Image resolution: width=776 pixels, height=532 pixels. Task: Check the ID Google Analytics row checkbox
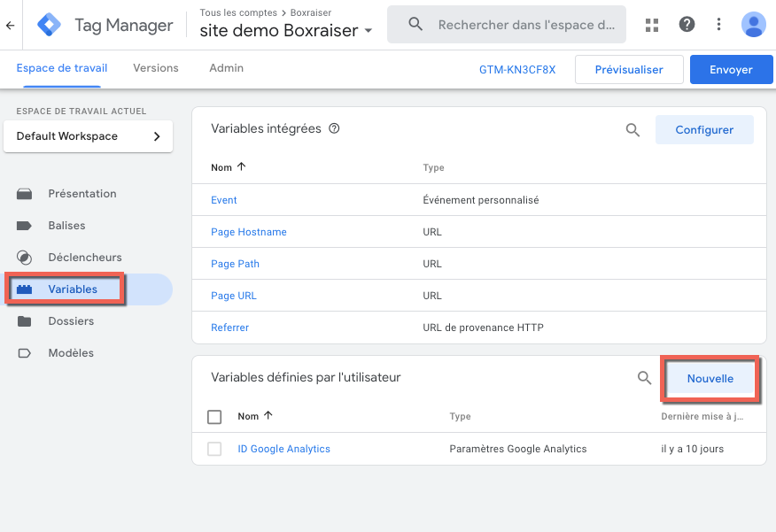point(214,450)
